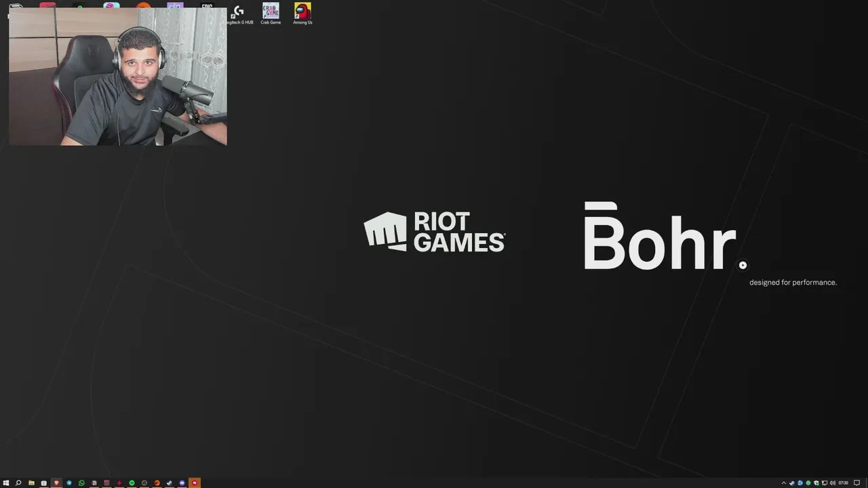This screenshot has height=488, width=868.
Task: Open network settings tray icon
Action: click(825, 483)
